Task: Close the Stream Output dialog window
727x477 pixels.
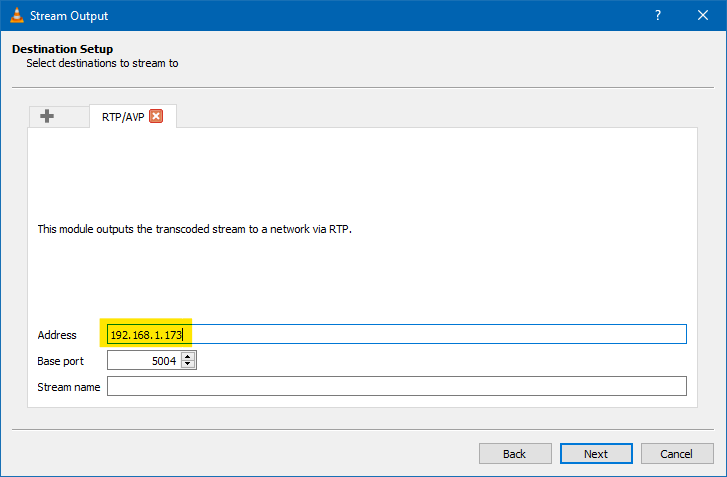Action: click(703, 16)
